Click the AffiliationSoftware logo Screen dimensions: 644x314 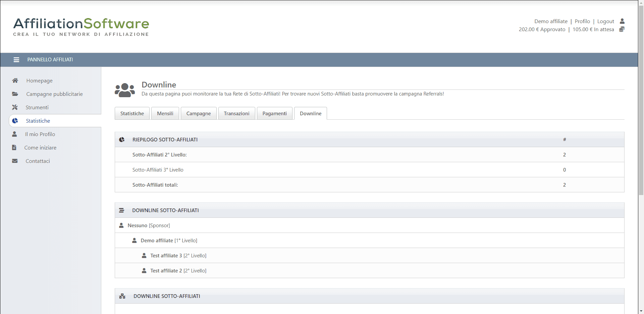click(x=81, y=27)
